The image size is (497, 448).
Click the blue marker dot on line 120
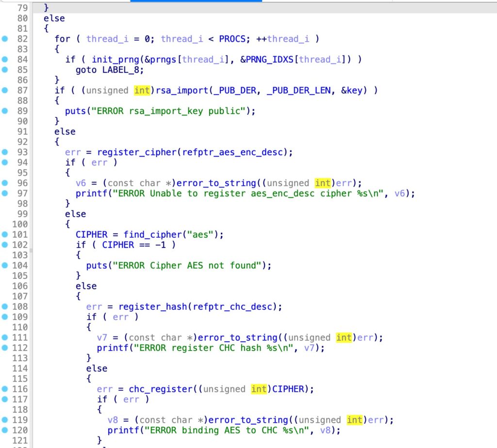point(5,431)
